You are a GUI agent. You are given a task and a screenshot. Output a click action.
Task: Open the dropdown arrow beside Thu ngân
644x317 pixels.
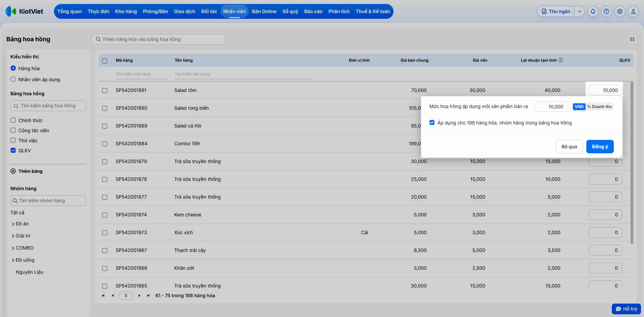580,11
